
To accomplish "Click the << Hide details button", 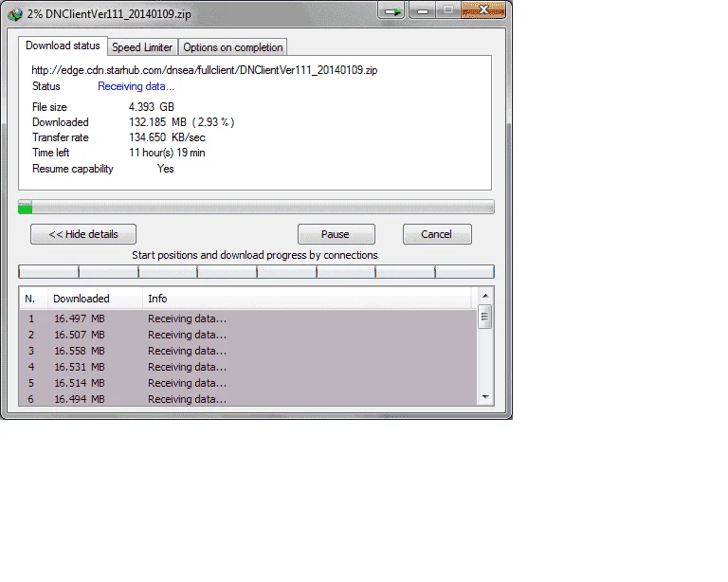I will [83, 234].
